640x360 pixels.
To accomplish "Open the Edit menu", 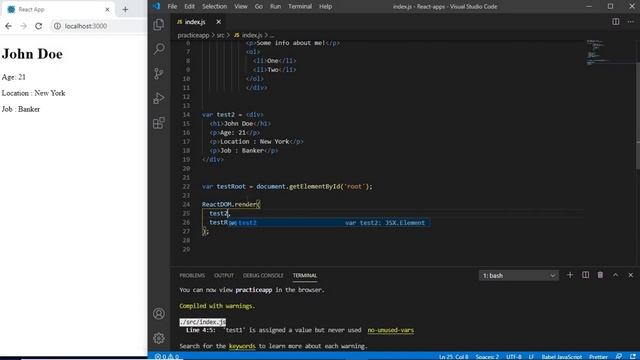I will coord(189,7).
